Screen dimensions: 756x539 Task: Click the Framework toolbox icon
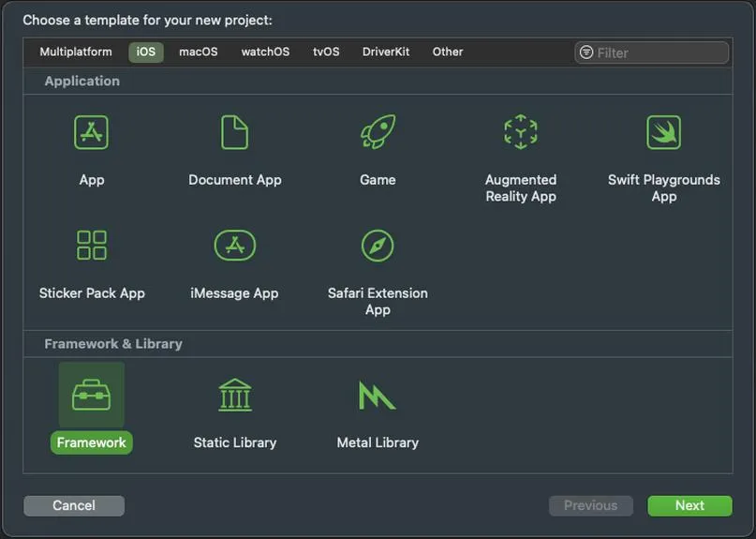click(x=91, y=395)
